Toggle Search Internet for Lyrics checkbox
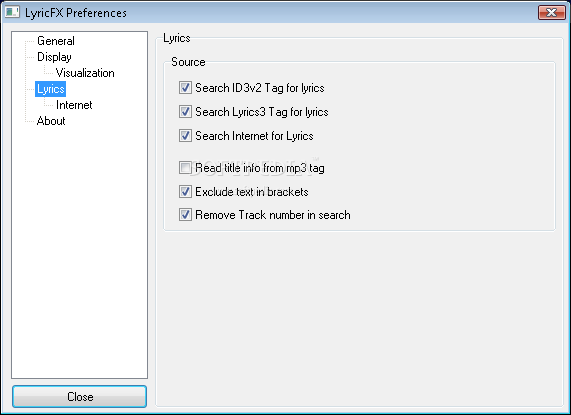The height and width of the screenshot is (415, 571). click(185, 136)
